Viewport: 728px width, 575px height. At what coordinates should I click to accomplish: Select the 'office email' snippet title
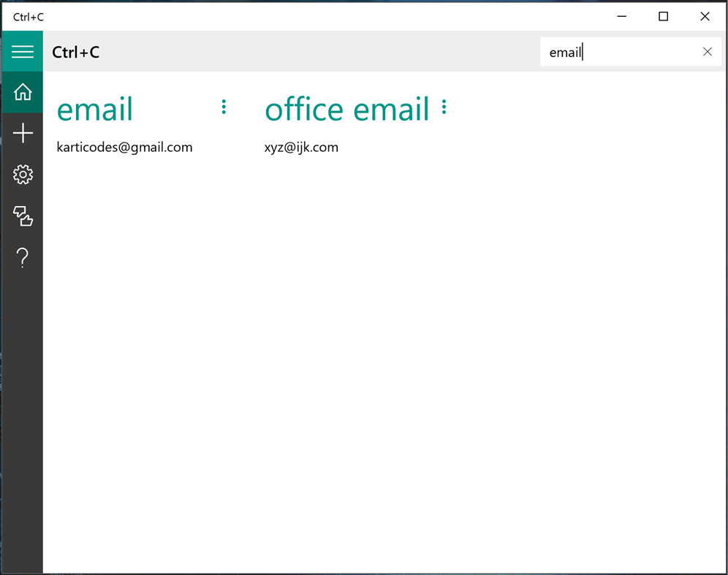(346, 109)
